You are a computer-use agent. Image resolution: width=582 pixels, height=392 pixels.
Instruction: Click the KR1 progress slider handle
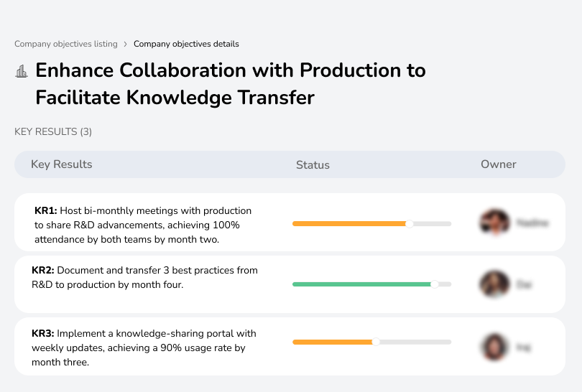click(410, 223)
